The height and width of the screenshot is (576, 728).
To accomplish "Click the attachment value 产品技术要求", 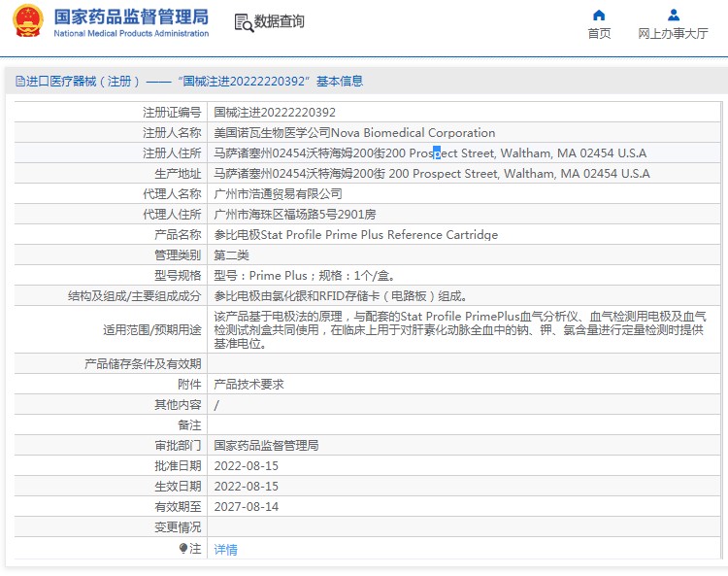I will 248,385.
